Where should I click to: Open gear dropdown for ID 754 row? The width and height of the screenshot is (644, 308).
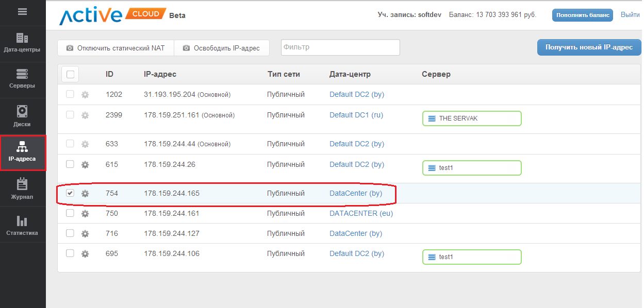click(x=85, y=194)
